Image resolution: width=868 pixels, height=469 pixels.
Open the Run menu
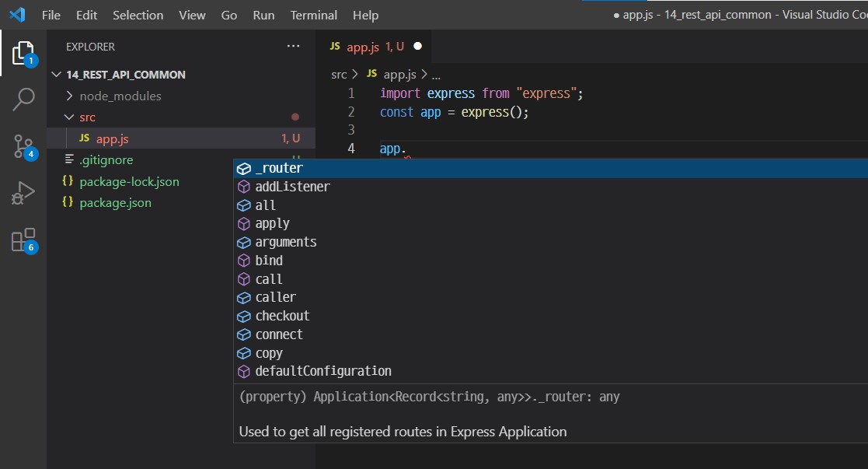[263, 15]
